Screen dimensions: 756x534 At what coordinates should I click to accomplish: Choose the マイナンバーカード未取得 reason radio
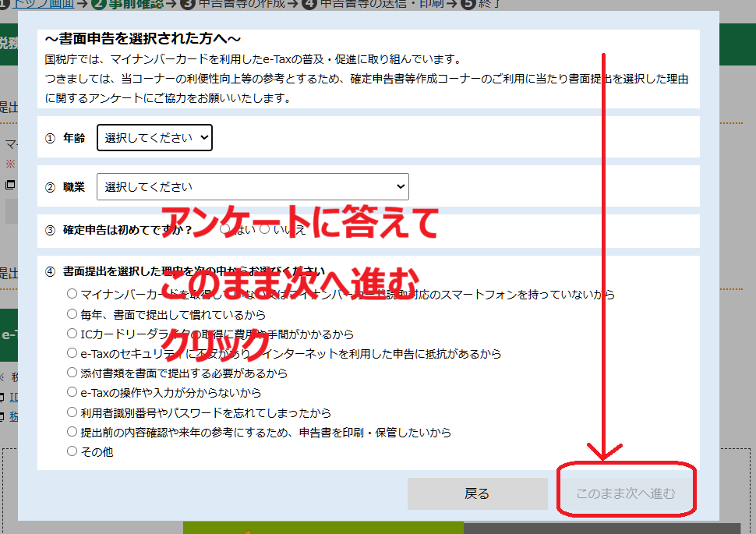pos(72,294)
